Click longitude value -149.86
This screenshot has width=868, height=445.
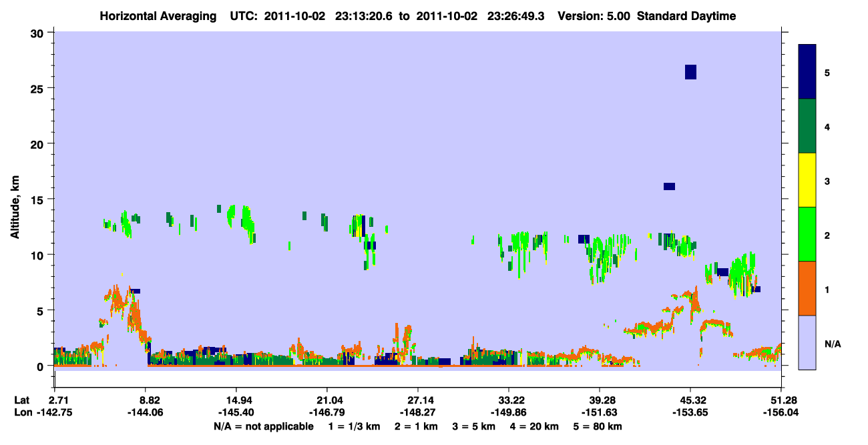click(509, 412)
